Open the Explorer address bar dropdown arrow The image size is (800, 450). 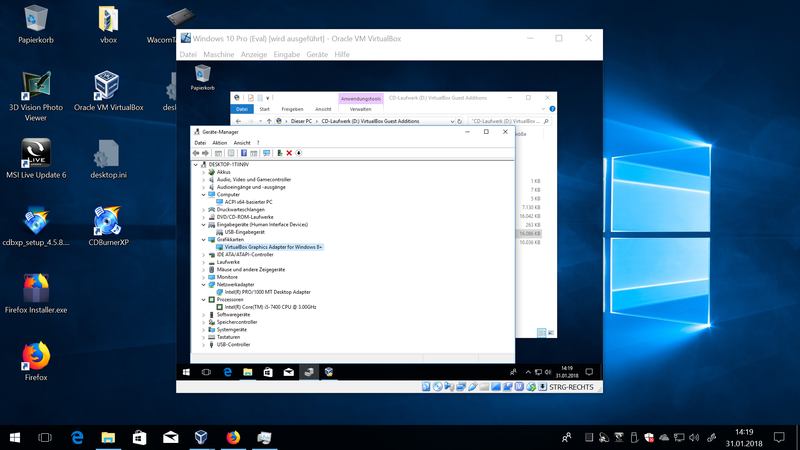click(452, 121)
